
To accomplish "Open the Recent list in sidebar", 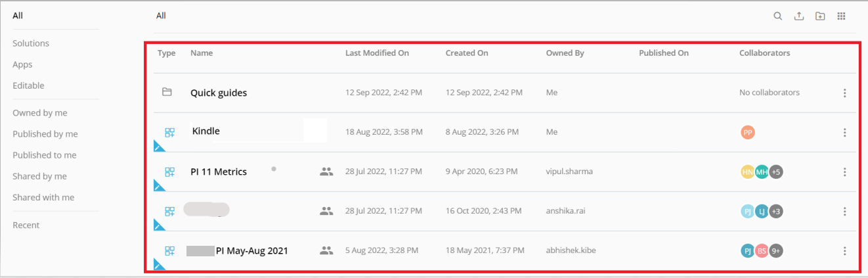I will [26, 225].
